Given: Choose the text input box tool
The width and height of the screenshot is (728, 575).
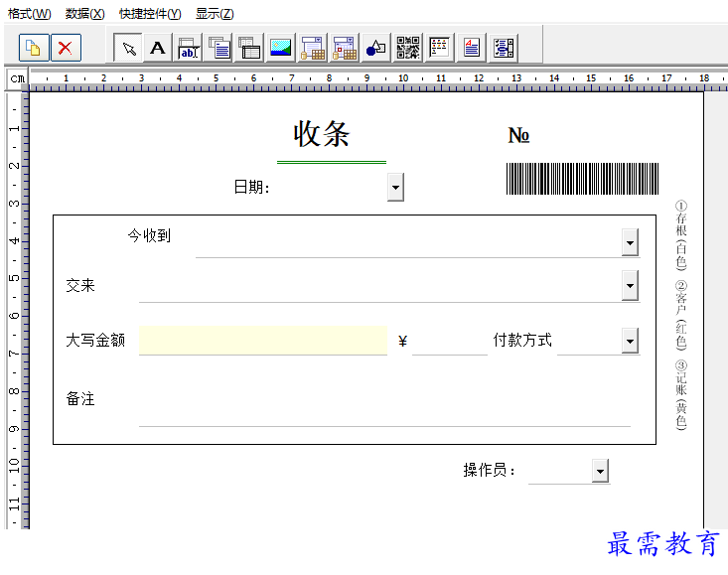Looking at the screenshot, I should [189, 48].
